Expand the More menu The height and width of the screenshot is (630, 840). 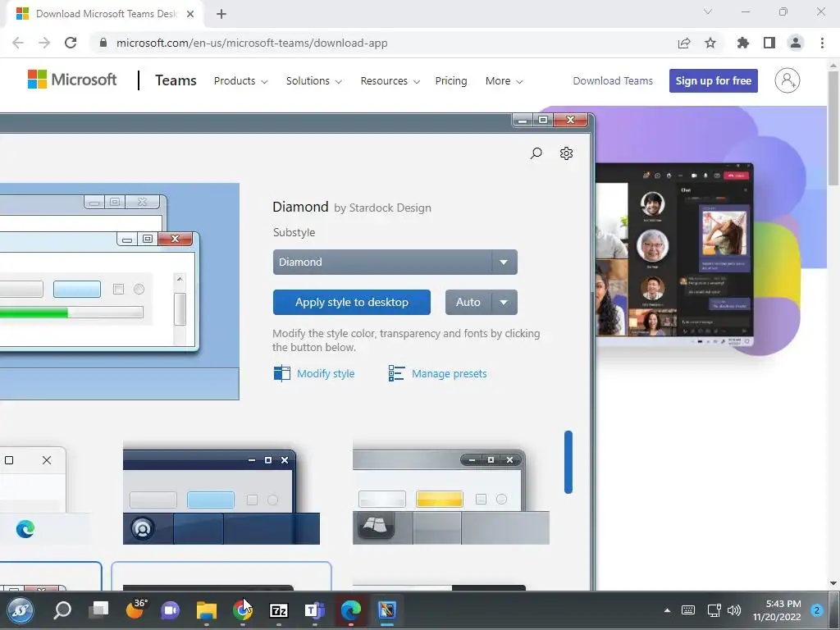504,81
